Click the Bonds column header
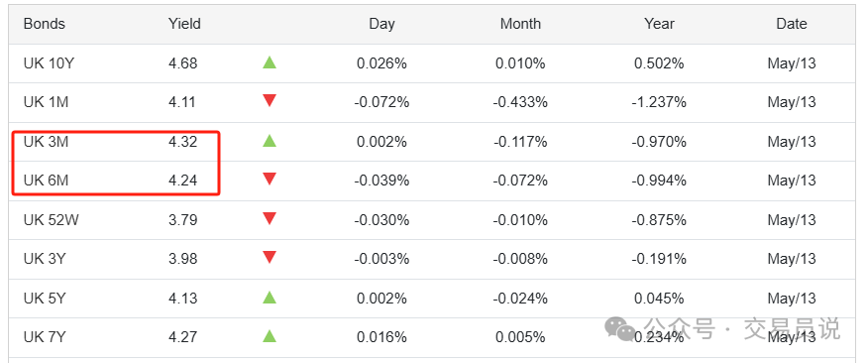868x363 pixels. pos(45,24)
